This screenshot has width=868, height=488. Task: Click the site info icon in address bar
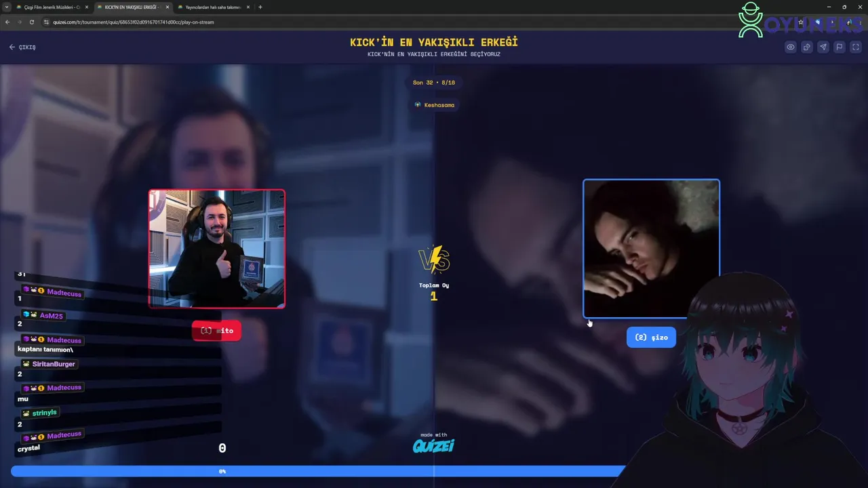[46, 22]
